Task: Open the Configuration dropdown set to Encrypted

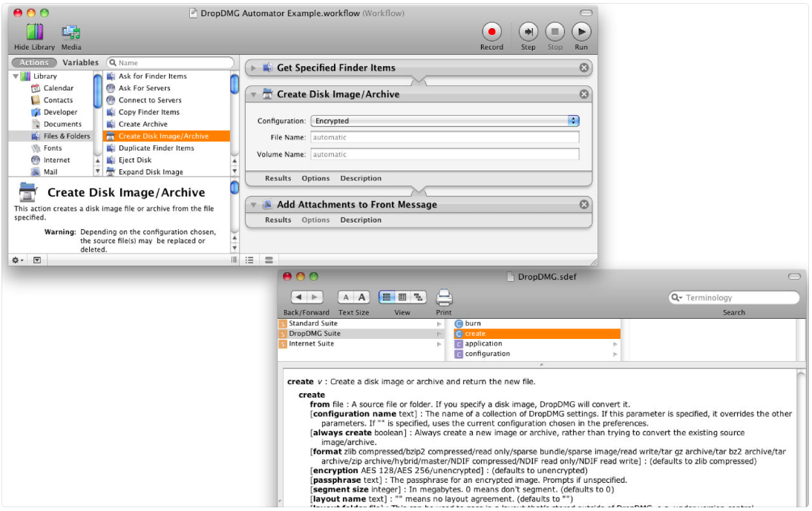Action: (445, 121)
